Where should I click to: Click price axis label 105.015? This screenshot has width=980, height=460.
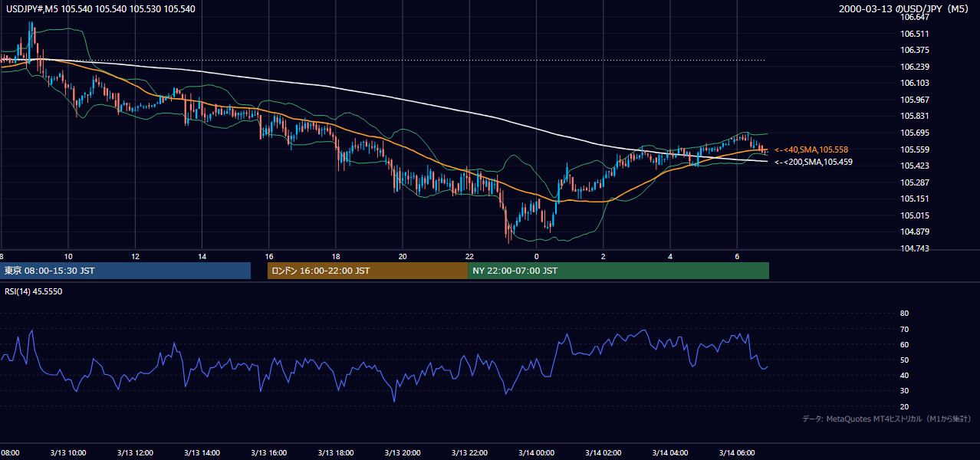point(915,215)
